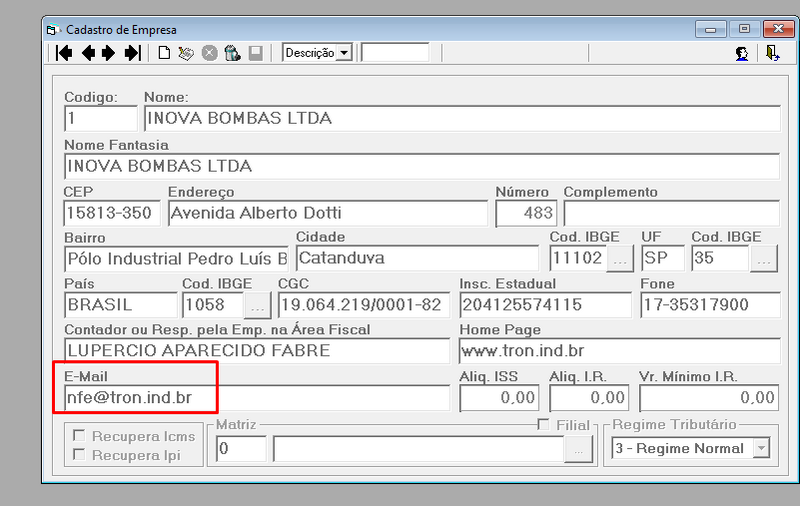
Task: Click the greyed cancel X icon
Action: click(x=209, y=53)
